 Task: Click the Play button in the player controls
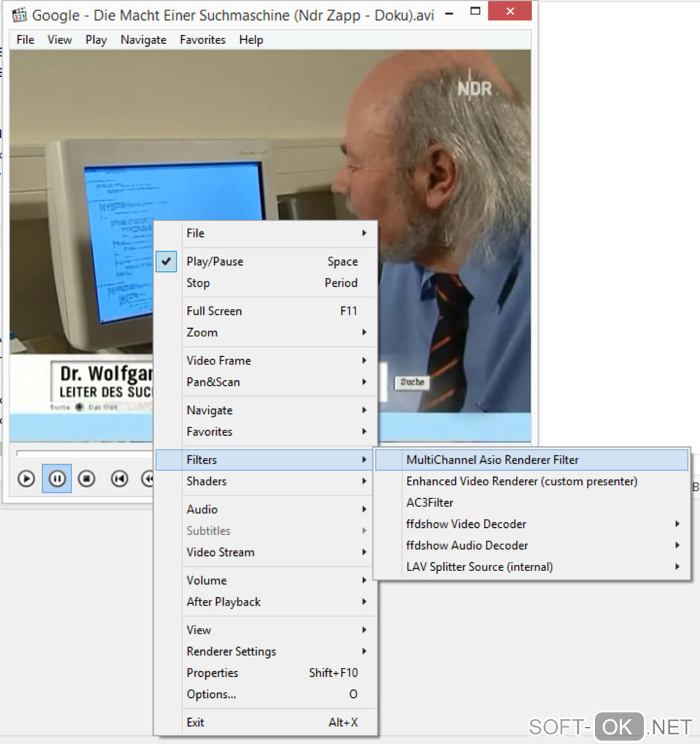(26, 478)
